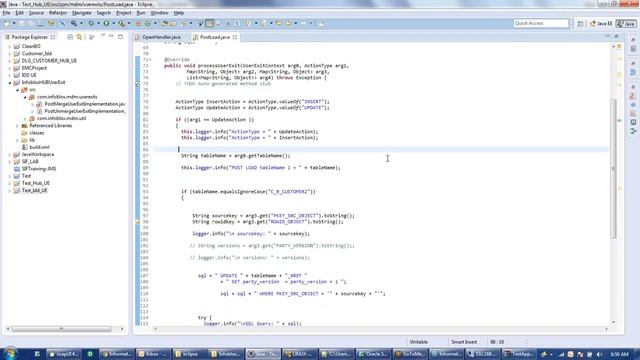Switch to the UNIX taskbar window
The height and width of the screenshot is (360, 640).
299,354
